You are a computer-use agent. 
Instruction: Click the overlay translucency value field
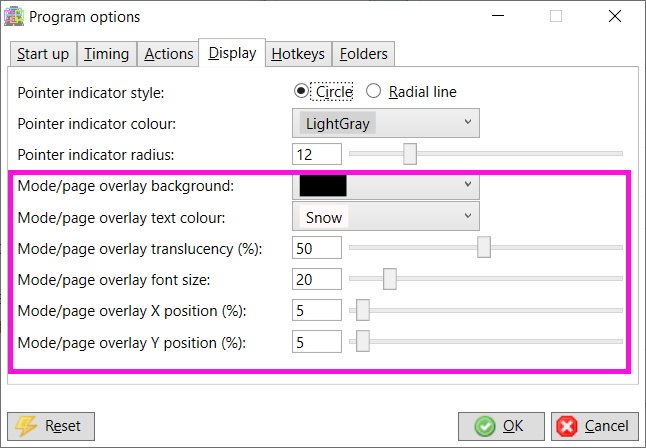click(x=317, y=248)
